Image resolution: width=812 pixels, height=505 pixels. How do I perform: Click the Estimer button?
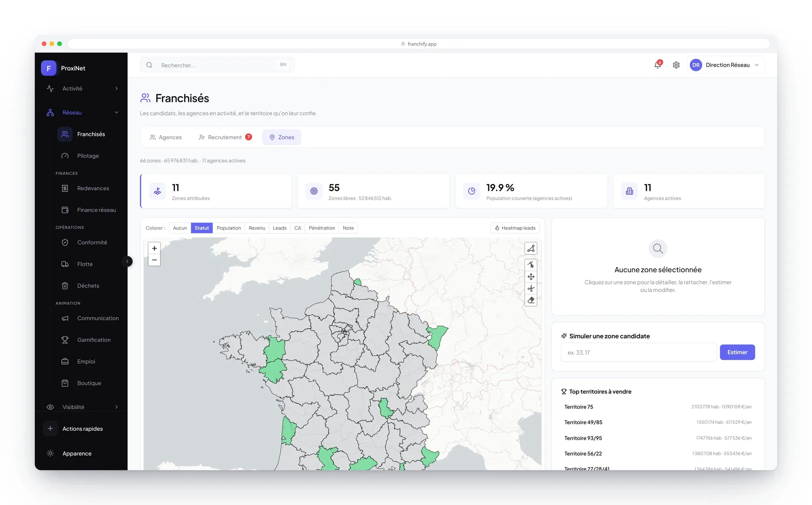tap(737, 352)
